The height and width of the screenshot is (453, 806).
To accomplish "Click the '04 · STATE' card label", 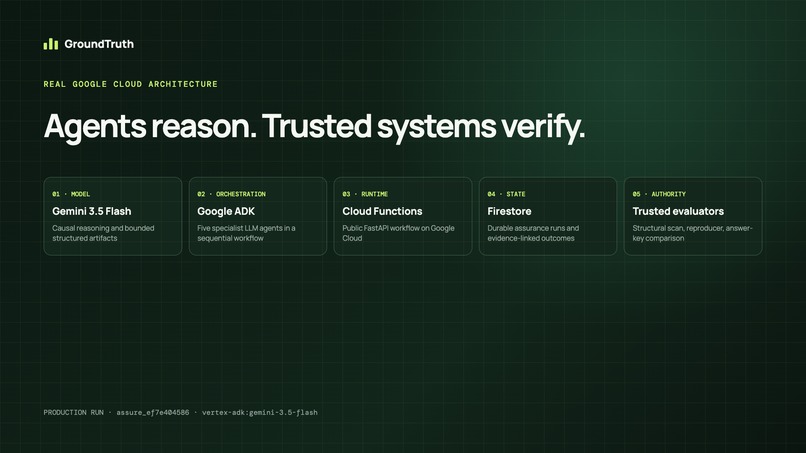I will point(506,194).
